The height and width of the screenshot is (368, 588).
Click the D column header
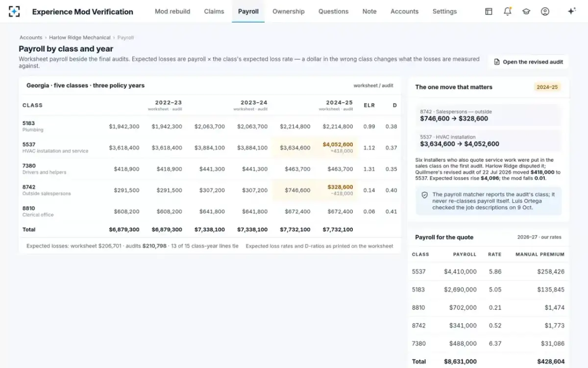pyautogui.click(x=395, y=105)
